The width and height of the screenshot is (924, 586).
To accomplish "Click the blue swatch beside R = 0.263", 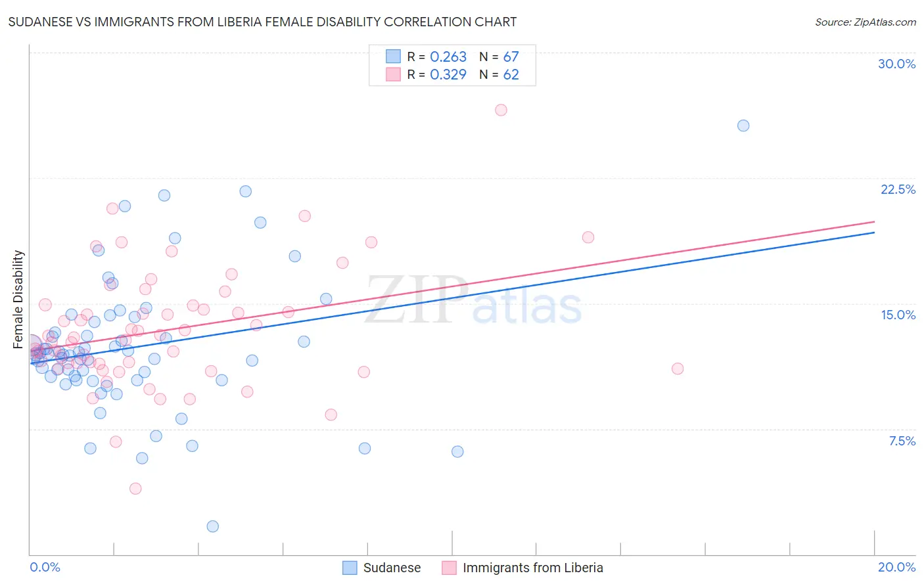I will click(x=393, y=56).
